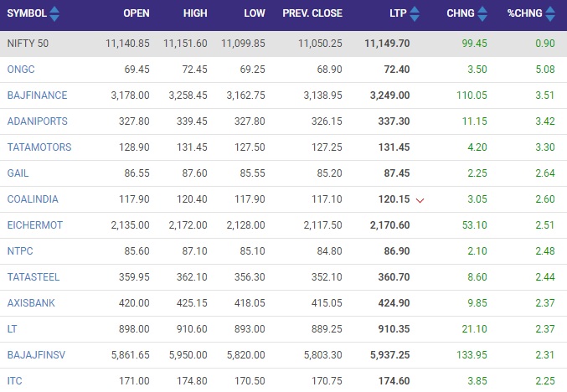Open the NTPC stock link
The image size is (567, 392).
[20, 251]
